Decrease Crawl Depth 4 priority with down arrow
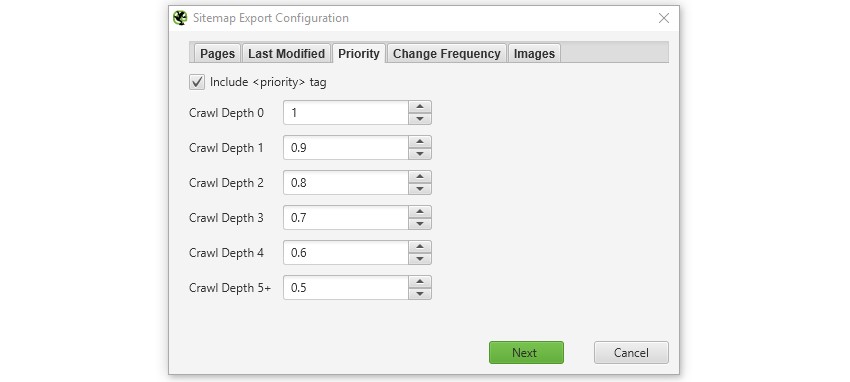Viewport: 850px width, 382px height. click(420, 258)
